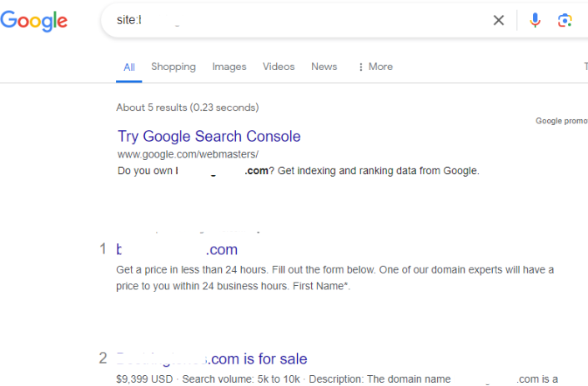Screen dimensions: 588x386
Task: Open the '.com is for sale' result
Action: tap(213, 359)
